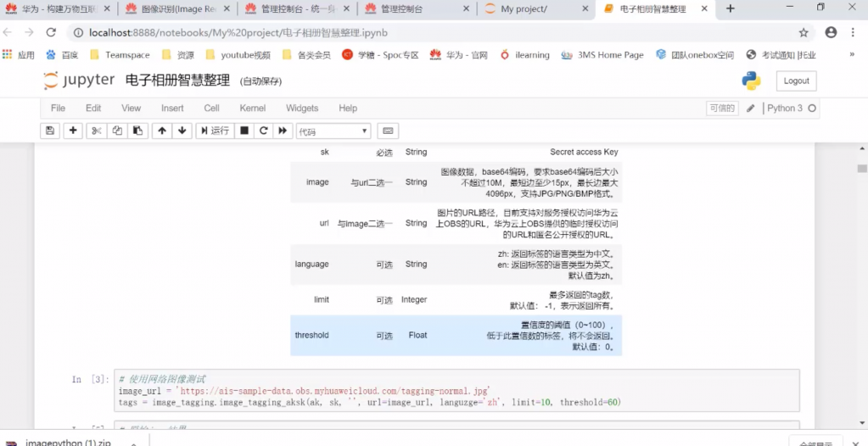Interrupt the kernel with stop icon
Viewport: 868px width, 446px height.
[244, 131]
